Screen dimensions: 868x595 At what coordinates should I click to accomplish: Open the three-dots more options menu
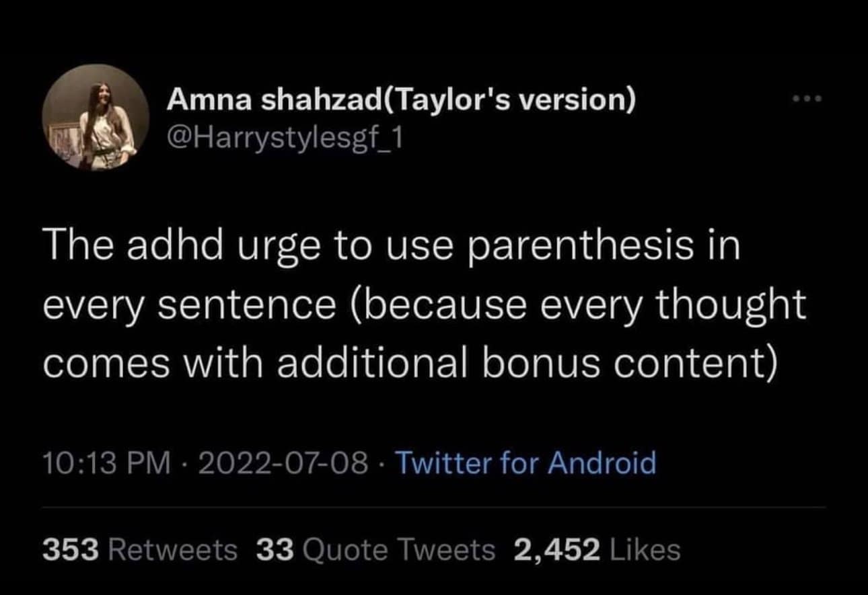tap(807, 101)
